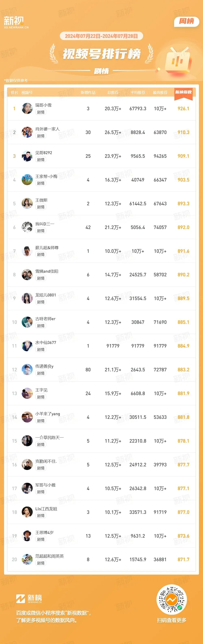Open avatar of 瑞哥小雪
The width and height of the screenshot is (203, 644).
pyautogui.click(x=27, y=108)
